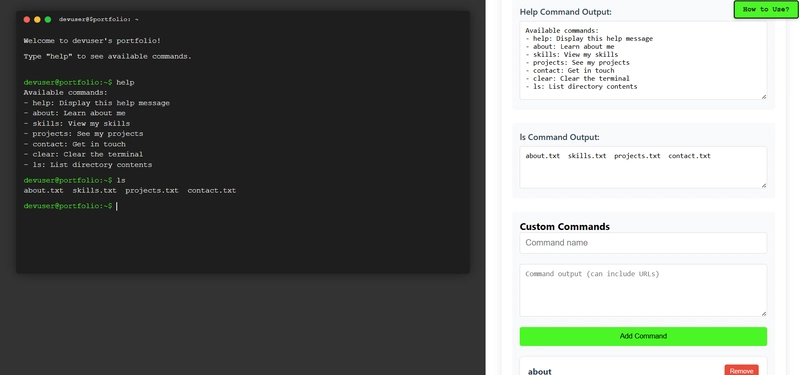800x375 pixels.
Task: Click '- ls: List directory contents' in terminal
Action: coord(88,165)
